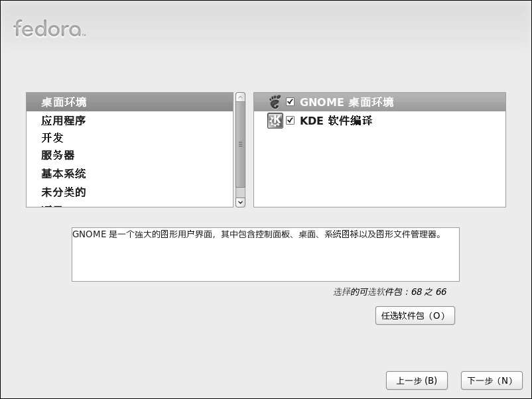Go back with 上一步 (B)
The height and width of the screenshot is (399, 532).
pos(417,380)
